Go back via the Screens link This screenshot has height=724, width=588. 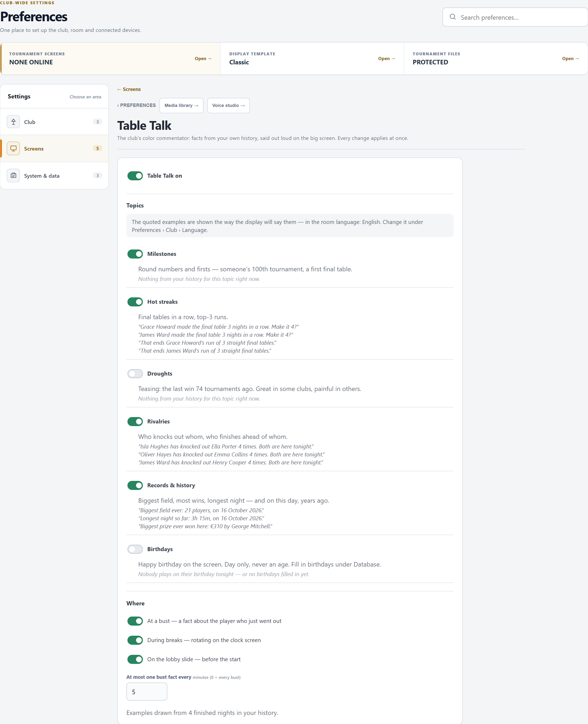pos(129,89)
